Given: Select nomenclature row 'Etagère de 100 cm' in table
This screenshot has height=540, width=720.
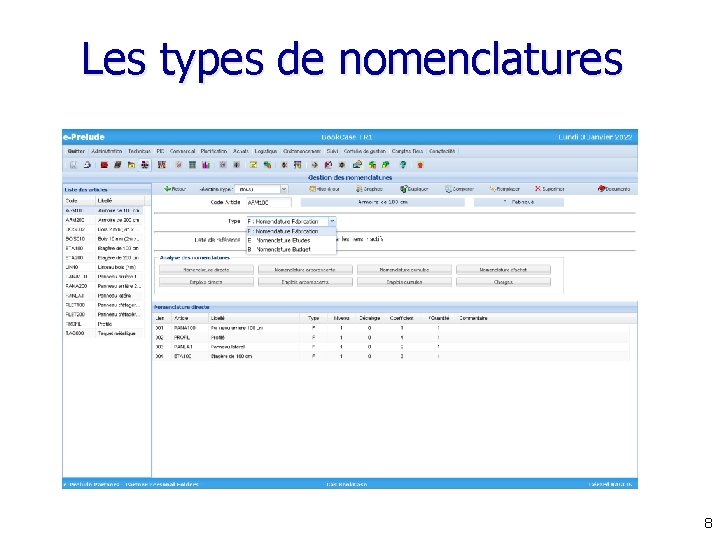Looking at the screenshot, I should (391, 356).
